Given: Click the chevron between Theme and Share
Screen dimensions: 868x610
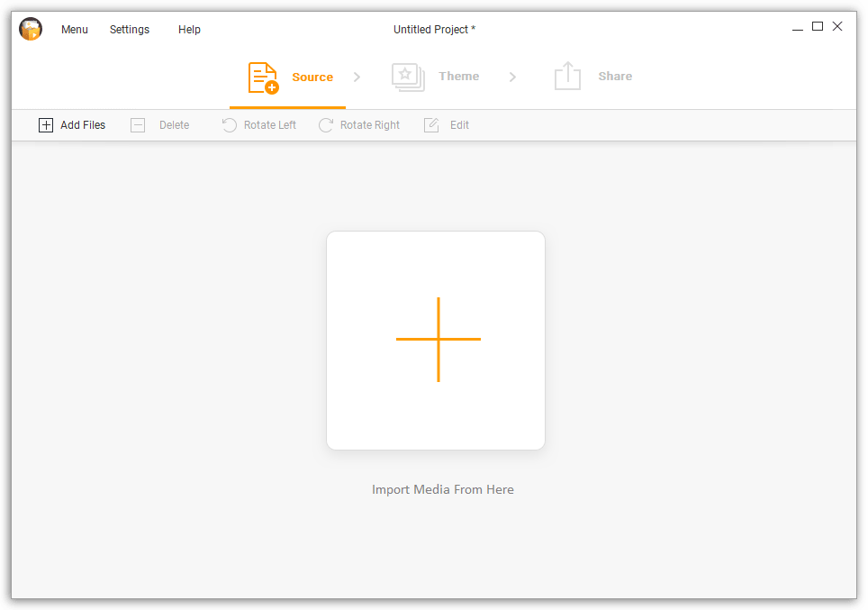Looking at the screenshot, I should point(512,77).
